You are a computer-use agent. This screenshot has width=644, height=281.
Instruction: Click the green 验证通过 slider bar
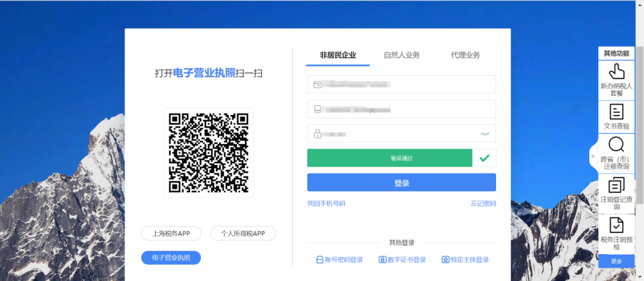click(389, 158)
